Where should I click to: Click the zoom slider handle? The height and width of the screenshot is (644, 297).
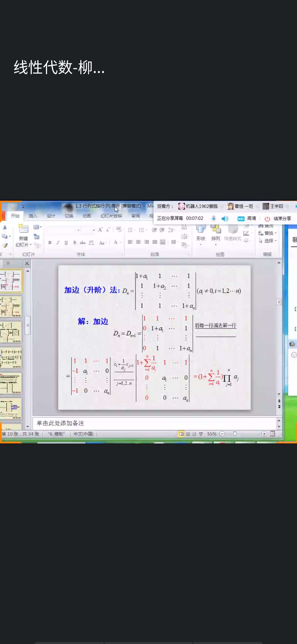(235, 434)
